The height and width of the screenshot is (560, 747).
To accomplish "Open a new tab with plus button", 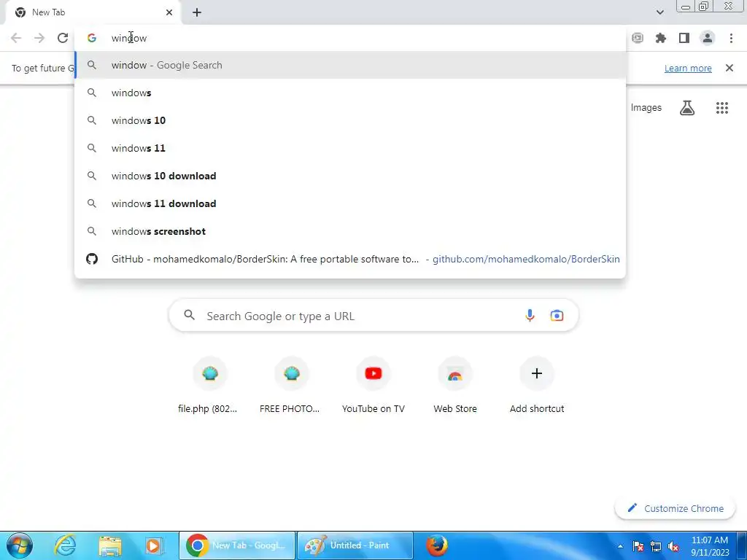I will 197,12.
